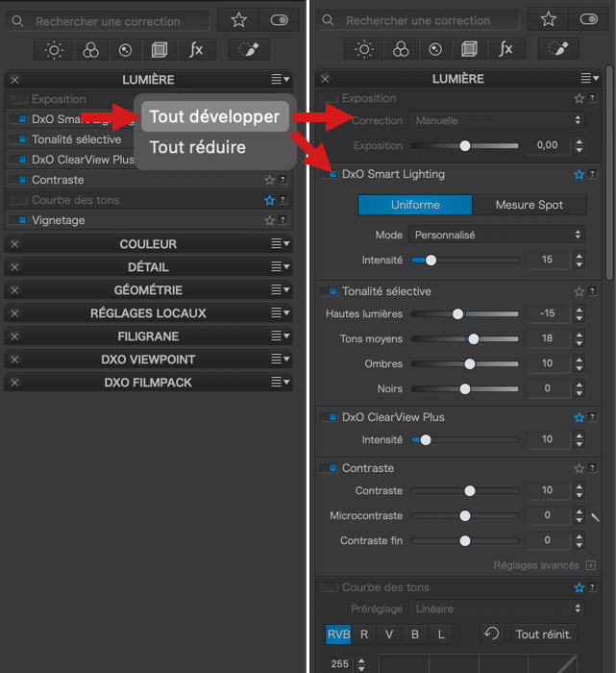Favorite the Contraste row in left panel
The height and width of the screenshot is (673, 616).
269,181
